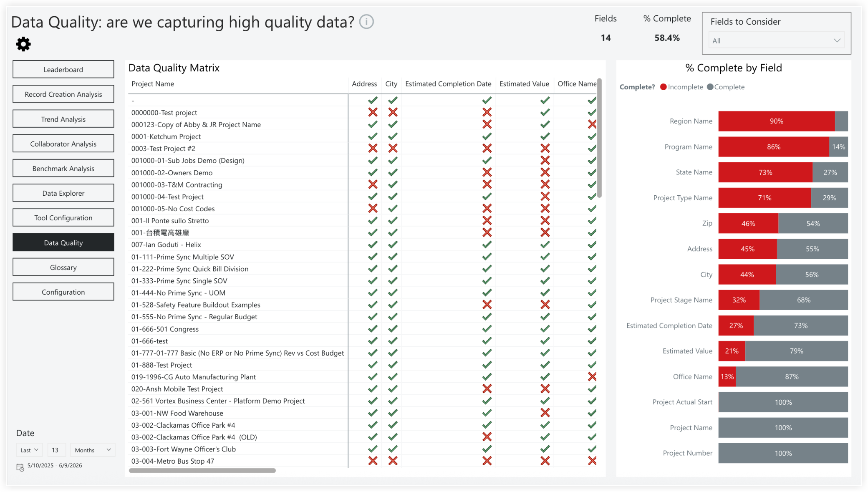Click Estimated Completion Date X for 03-002-Clackamas Office Park #4 (OLD)
868x492 pixels.
pyautogui.click(x=487, y=437)
